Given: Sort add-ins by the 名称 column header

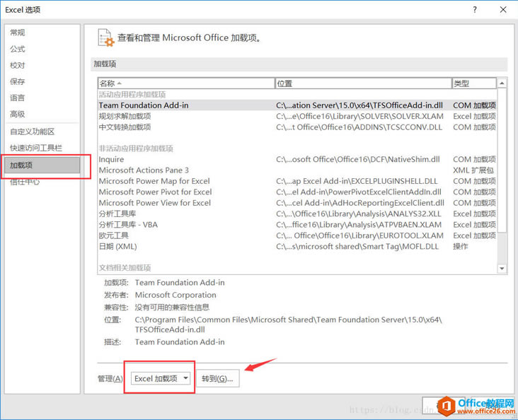Looking at the screenshot, I should (x=186, y=83).
